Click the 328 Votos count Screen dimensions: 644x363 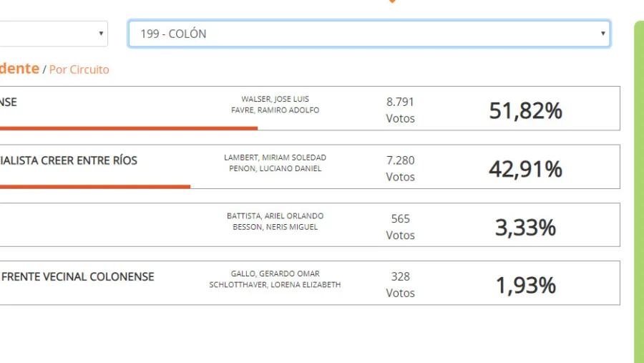[400, 284]
